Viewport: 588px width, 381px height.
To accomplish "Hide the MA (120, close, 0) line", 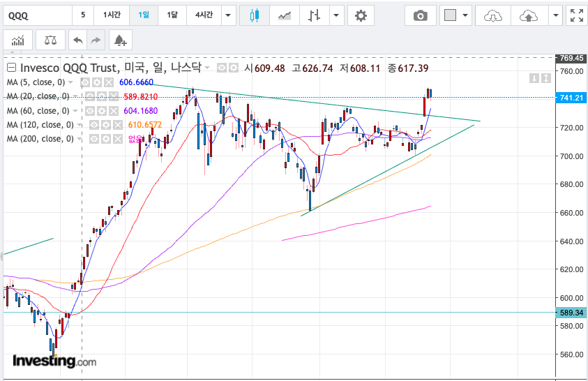I will tap(94, 125).
